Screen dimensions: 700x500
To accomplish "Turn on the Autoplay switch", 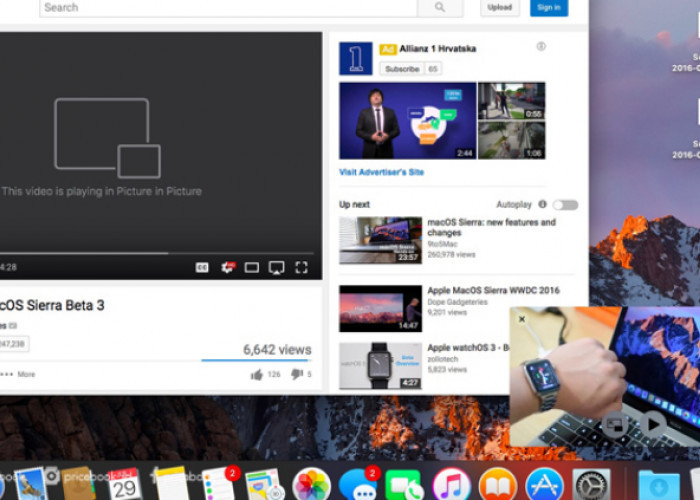I will pyautogui.click(x=566, y=205).
